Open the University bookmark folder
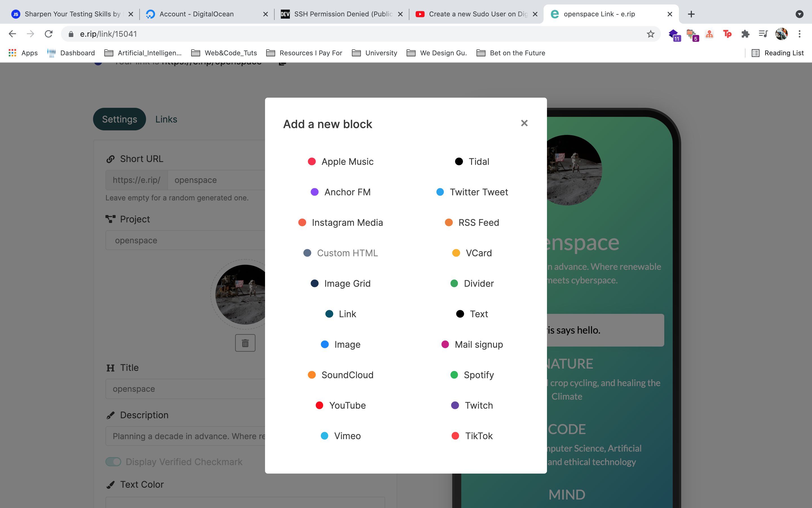The width and height of the screenshot is (812, 508). point(374,53)
